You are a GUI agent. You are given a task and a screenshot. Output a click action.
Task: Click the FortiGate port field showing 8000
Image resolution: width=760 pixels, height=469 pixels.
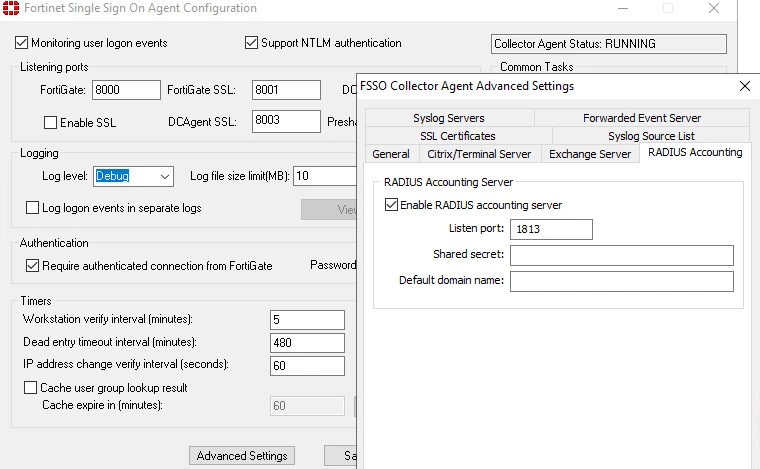126,90
